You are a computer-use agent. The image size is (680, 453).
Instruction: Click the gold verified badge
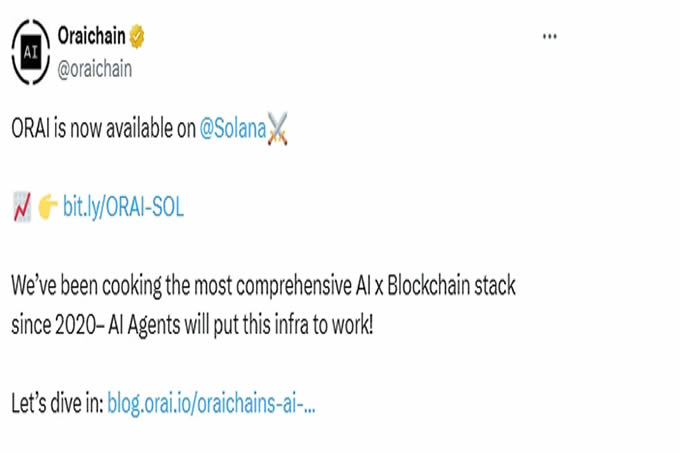(137, 39)
